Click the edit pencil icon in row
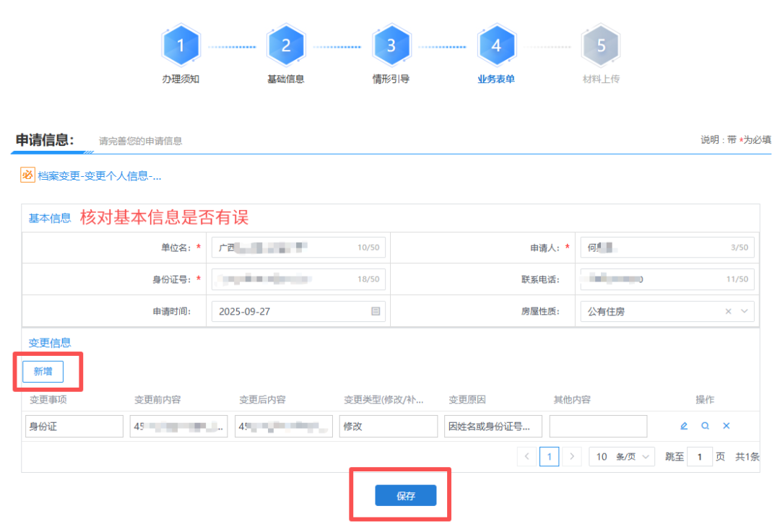The image size is (780, 532). tap(684, 426)
